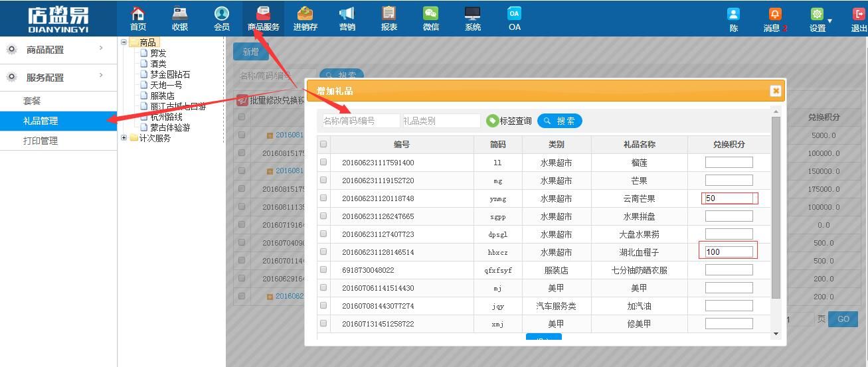Close the 增加礼品 dialog
This screenshot has height=367, width=868.
[776, 91]
